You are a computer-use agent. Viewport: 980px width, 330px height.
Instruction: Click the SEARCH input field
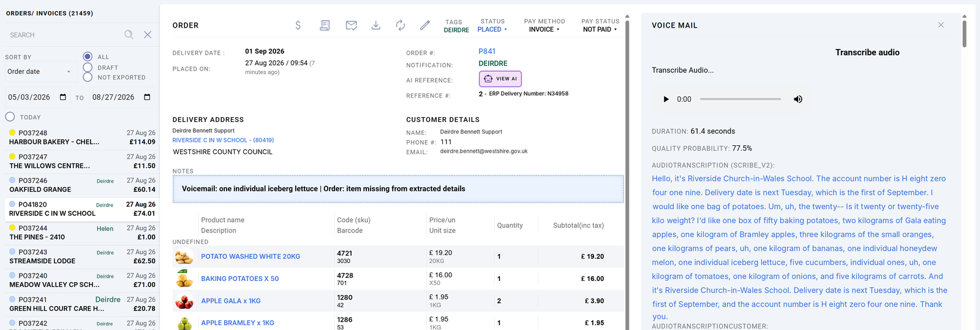click(64, 35)
